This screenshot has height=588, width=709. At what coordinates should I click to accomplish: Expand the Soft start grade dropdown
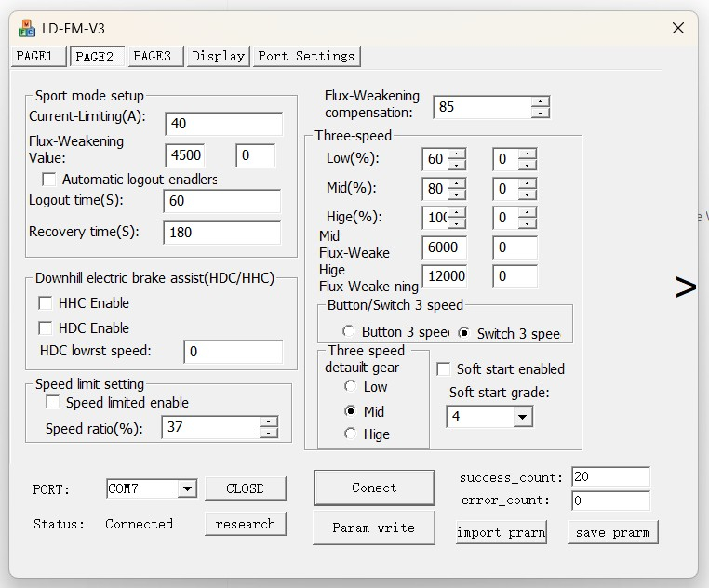pyautogui.click(x=522, y=417)
